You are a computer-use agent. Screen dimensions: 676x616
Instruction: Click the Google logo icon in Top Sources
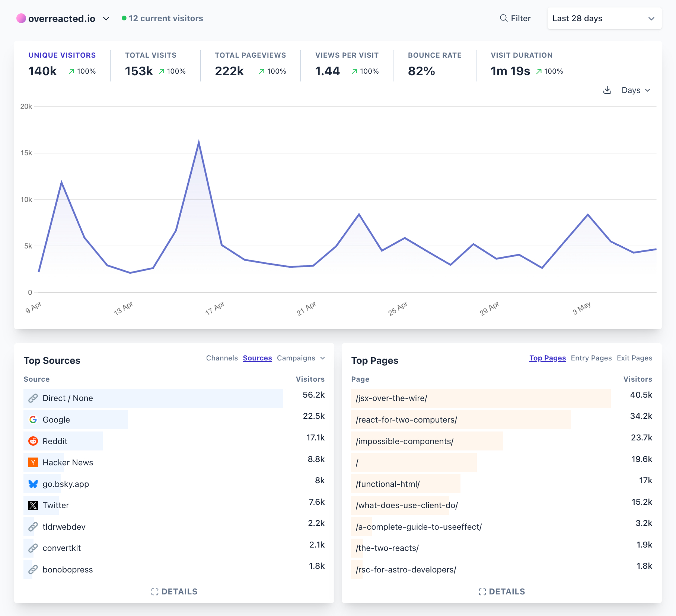point(33,420)
